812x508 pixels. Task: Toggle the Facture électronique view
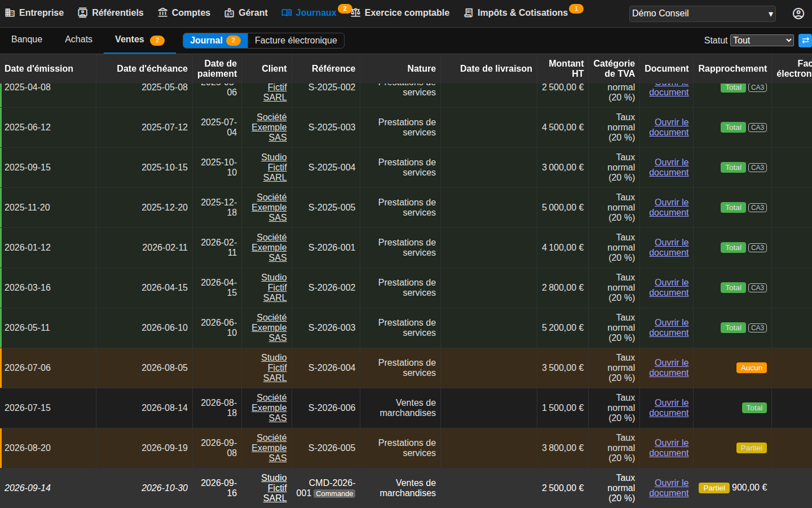[296, 40]
